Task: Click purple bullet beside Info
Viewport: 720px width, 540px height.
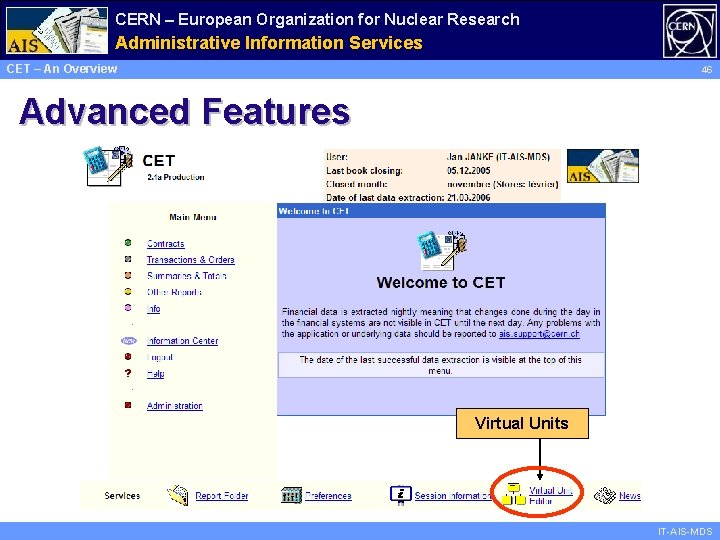Action: pos(128,308)
